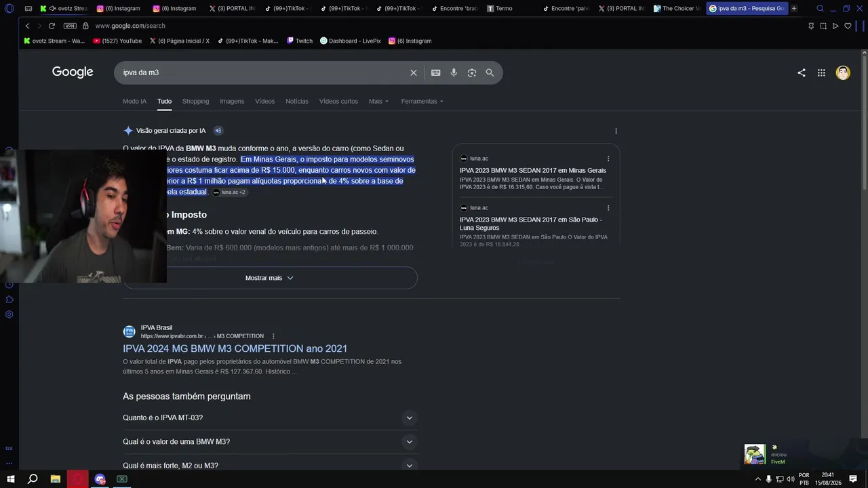Switch to the Modo IA tab
Image resolution: width=868 pixels, height=488 pixels.
coord(134,102)
